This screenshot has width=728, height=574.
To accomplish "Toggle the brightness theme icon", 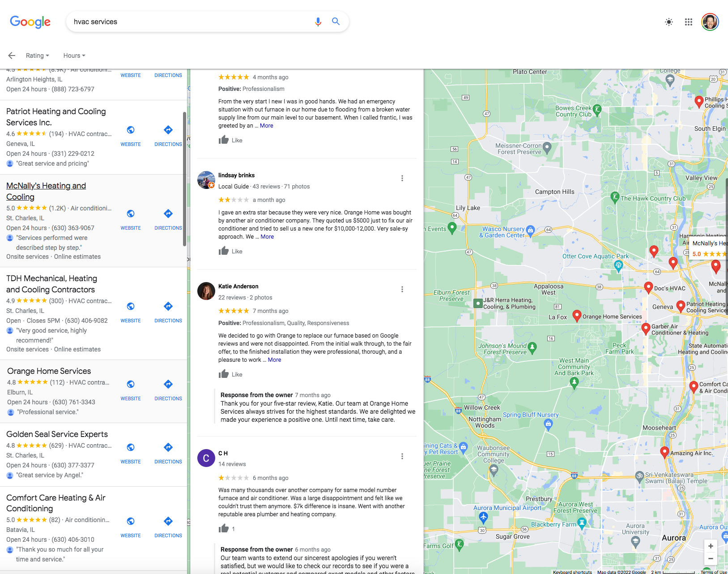I will (x=668, y=22).
